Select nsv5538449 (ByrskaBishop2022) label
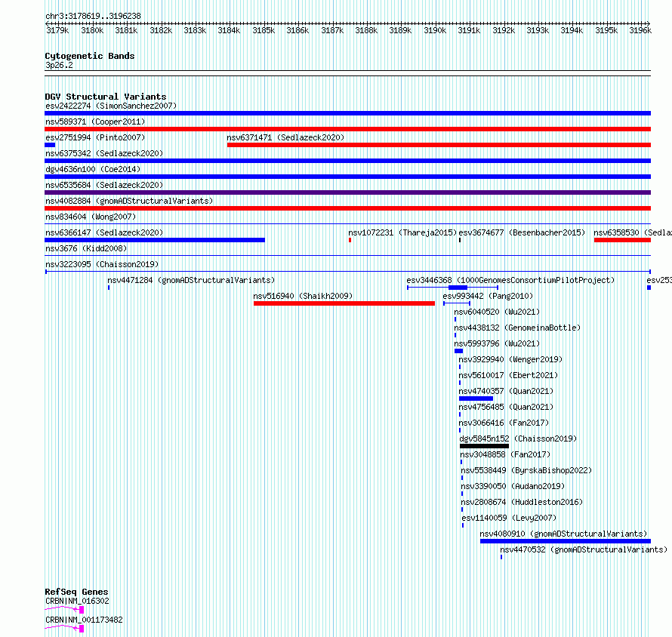This screenshot has height=637, width=672. coord(526,470)
